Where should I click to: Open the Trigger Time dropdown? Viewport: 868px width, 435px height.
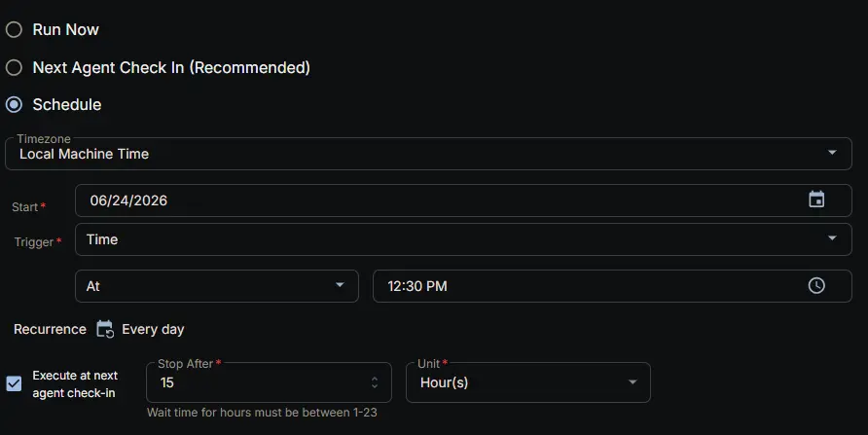click(x=463, y=239)
